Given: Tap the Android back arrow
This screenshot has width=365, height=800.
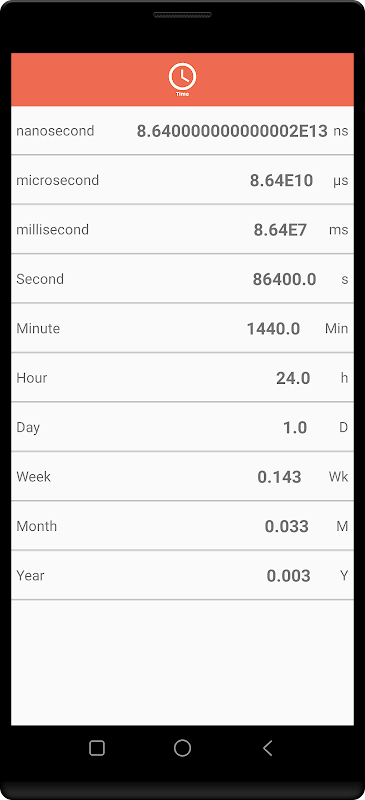Looking at the screenshot, I should point(267,748).
